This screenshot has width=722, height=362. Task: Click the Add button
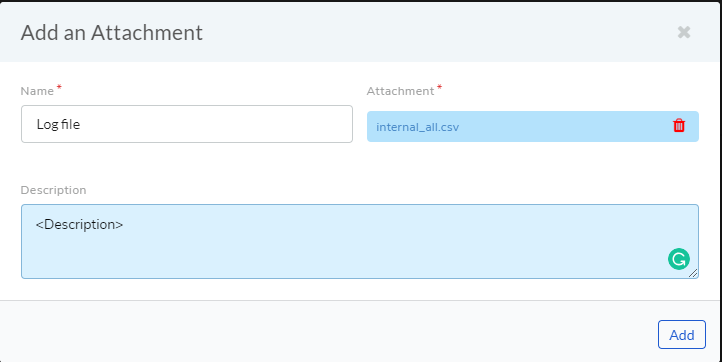tap(681, 335)
